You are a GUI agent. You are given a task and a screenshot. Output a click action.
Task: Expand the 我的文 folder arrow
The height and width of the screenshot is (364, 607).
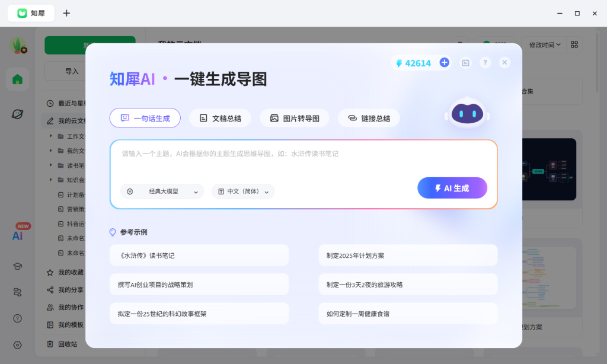click(51, 150)
